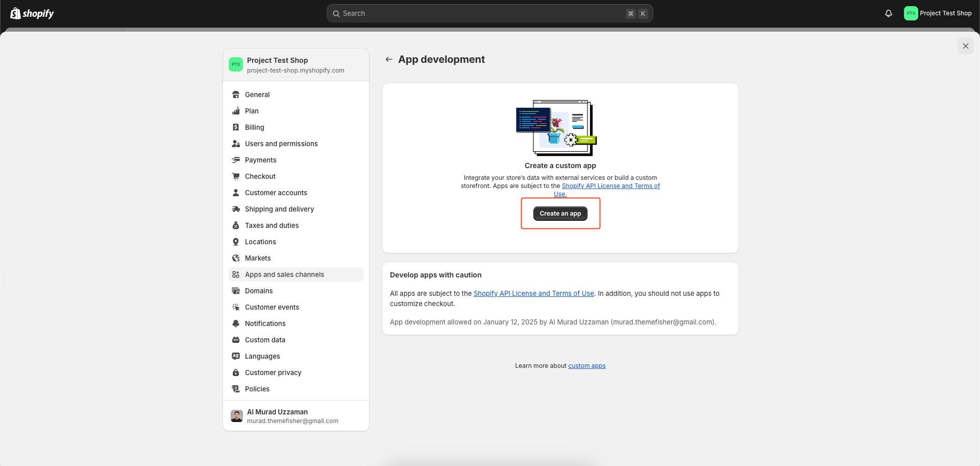
Task: Click the Create an app button
Action: 560,214
